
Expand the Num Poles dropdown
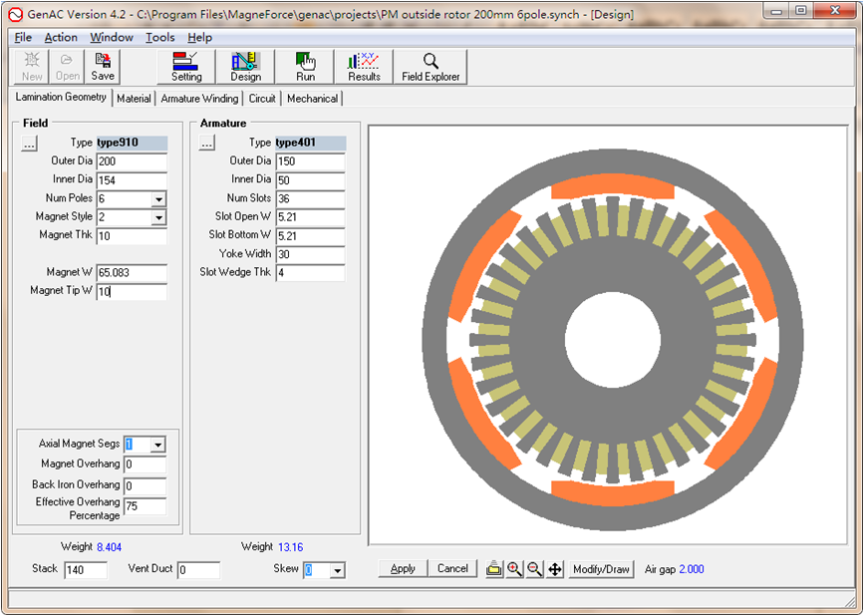click(158, 198)
